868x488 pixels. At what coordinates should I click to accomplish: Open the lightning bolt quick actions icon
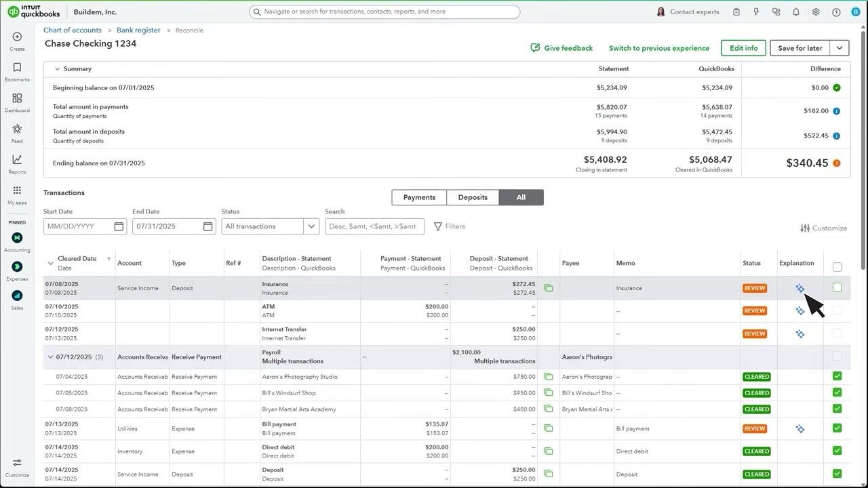tap(756, 12)
